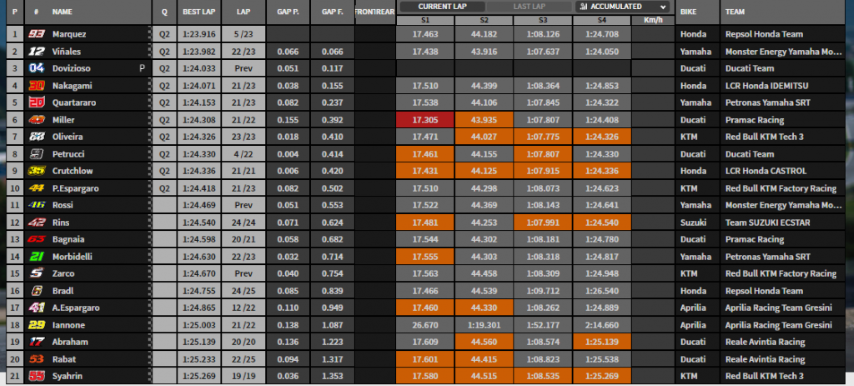Click the GAP P. column header
The width and height of the screenshot is (854, 386).
pos(288,12)
